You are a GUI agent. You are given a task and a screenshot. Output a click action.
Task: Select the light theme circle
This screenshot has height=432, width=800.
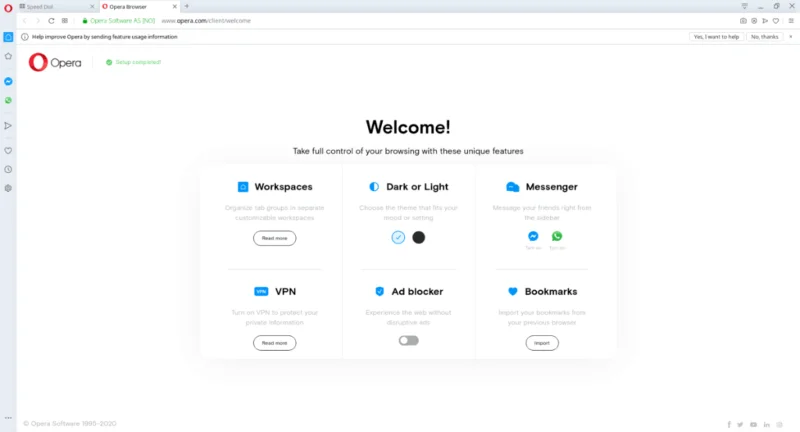coord(398,237)
